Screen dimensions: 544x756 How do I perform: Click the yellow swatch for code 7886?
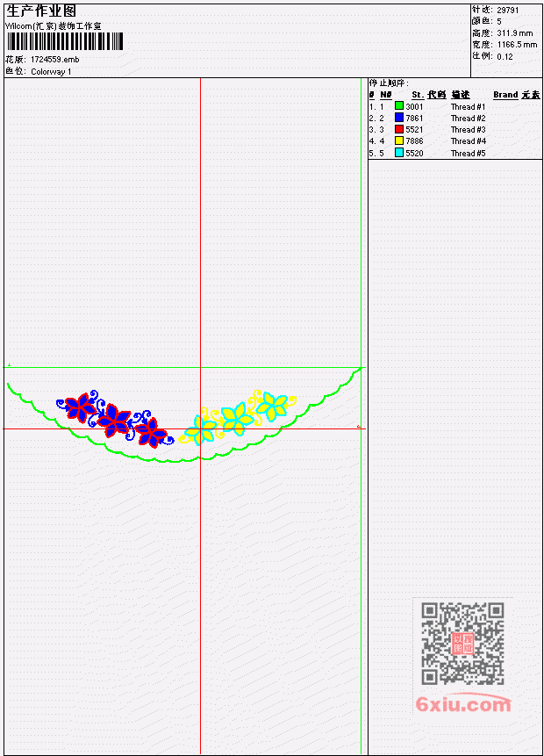pyautogui.click(x=399, y=140)
